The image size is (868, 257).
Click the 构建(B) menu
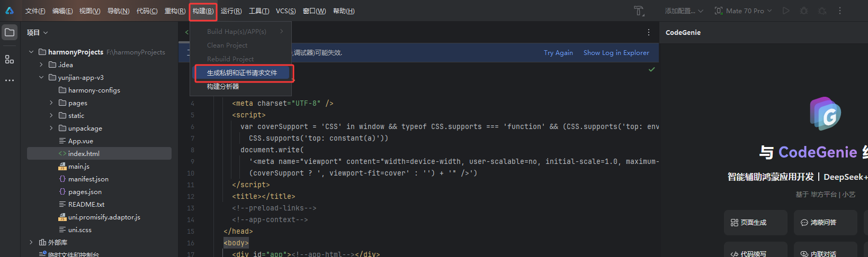(203, 11)
